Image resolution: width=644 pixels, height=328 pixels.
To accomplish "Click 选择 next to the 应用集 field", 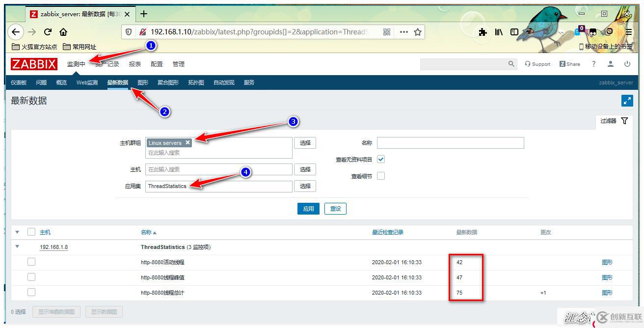I will (x=305, y=186).
